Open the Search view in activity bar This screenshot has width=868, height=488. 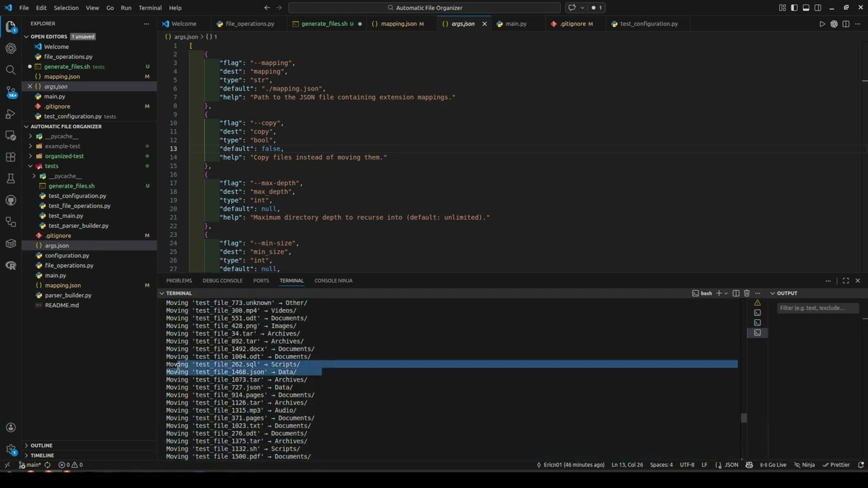11,70
